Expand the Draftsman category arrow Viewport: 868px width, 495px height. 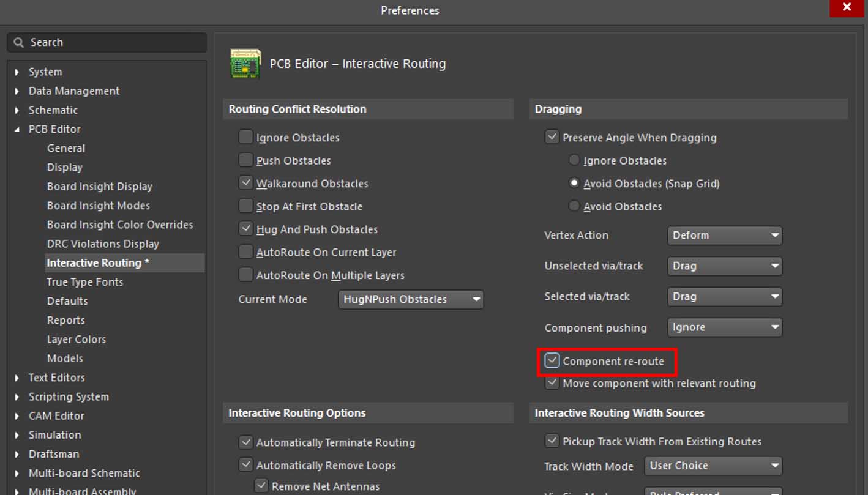pyautogui.click(x=17, y=454)
